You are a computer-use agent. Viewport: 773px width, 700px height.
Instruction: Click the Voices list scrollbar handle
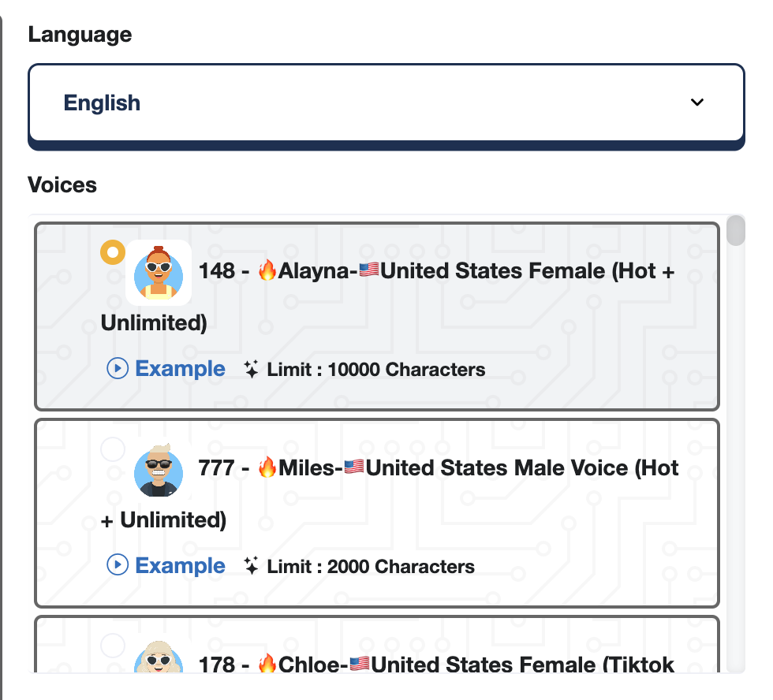pos(735,231)
